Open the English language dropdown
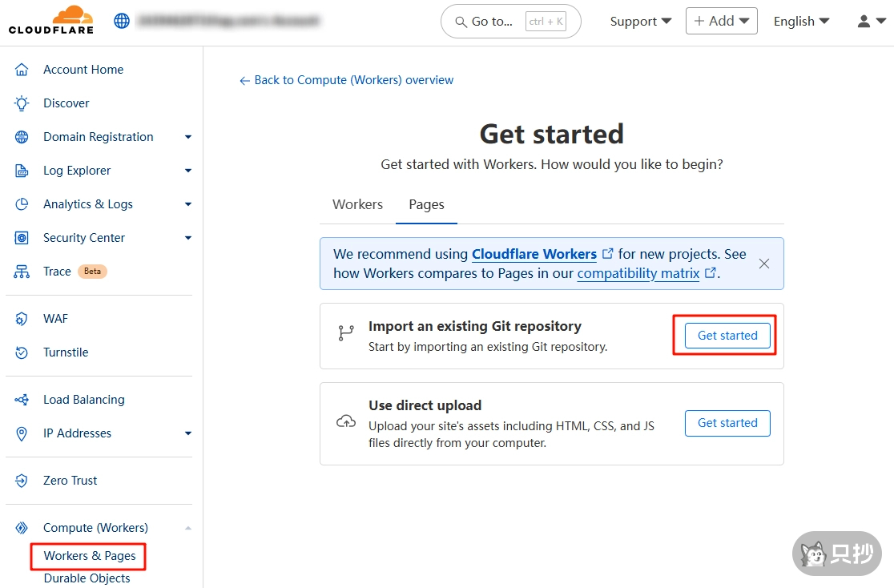Screen dimensions: 894x588 pos(801,22)
